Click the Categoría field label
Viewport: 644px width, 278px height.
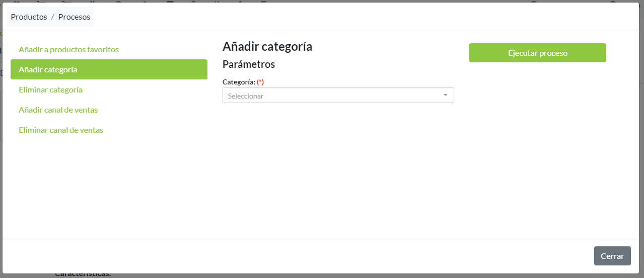[x=239, y=82]
